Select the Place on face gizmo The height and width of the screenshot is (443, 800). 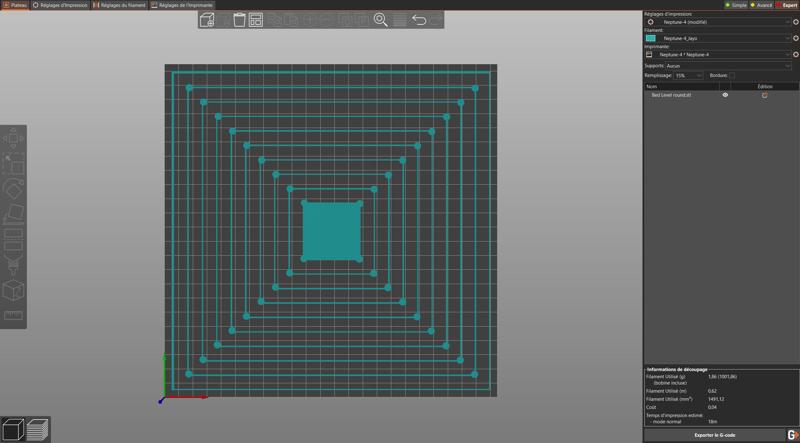(x=13, y=214)
